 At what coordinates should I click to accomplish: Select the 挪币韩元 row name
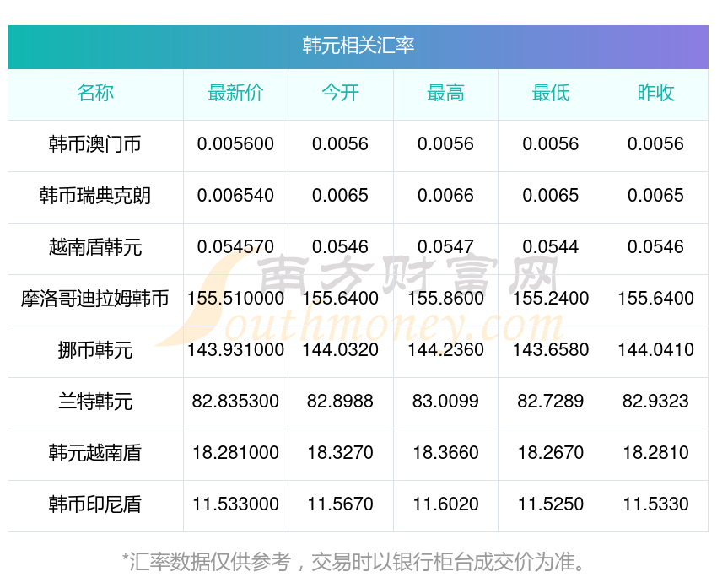coord(95,350)
